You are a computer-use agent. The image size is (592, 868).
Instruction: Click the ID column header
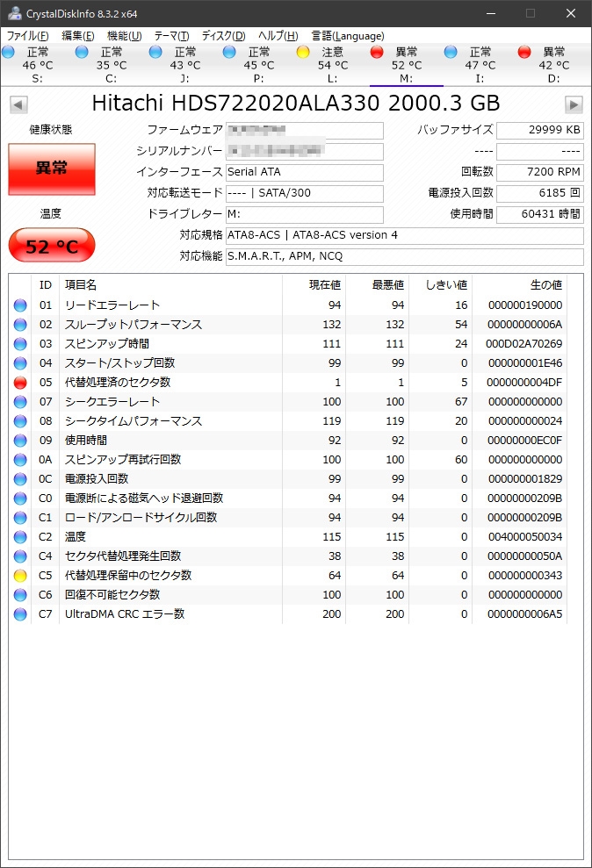click(x=46, y=285)
